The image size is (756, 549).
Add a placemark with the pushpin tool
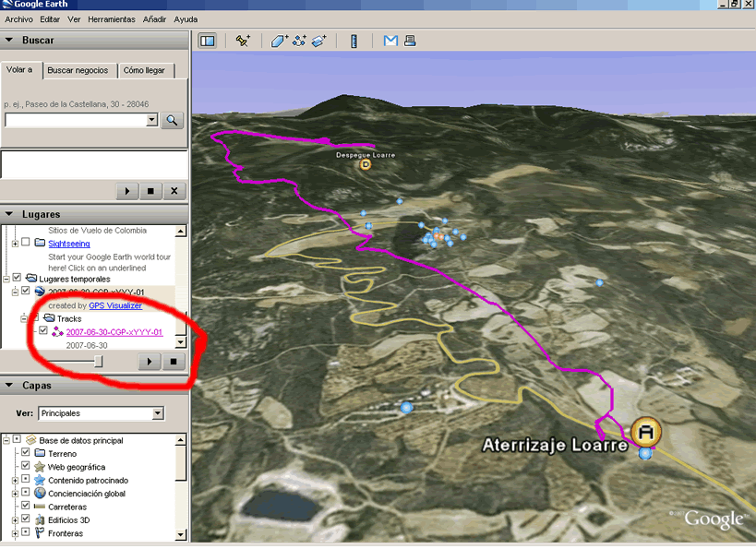pyautogui.click(x=243, y=41)
